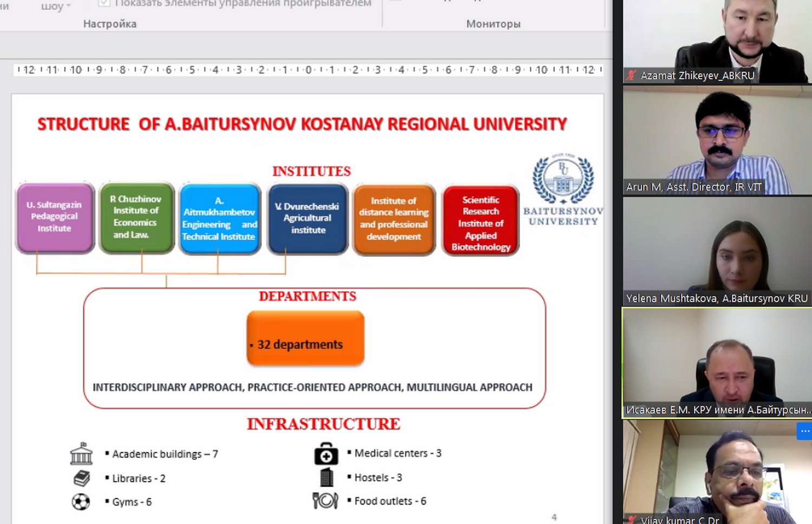
Task: Click the medical kit icon
Action: (326, 454)
